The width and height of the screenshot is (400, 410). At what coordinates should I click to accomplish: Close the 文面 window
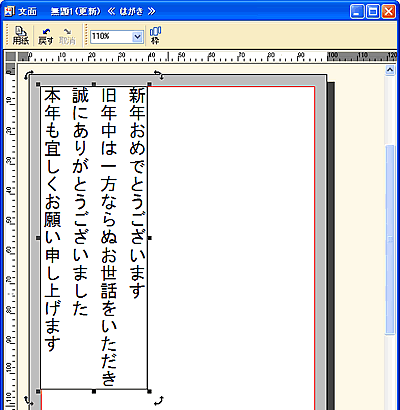pyautogui.click(x=388, y=12)
